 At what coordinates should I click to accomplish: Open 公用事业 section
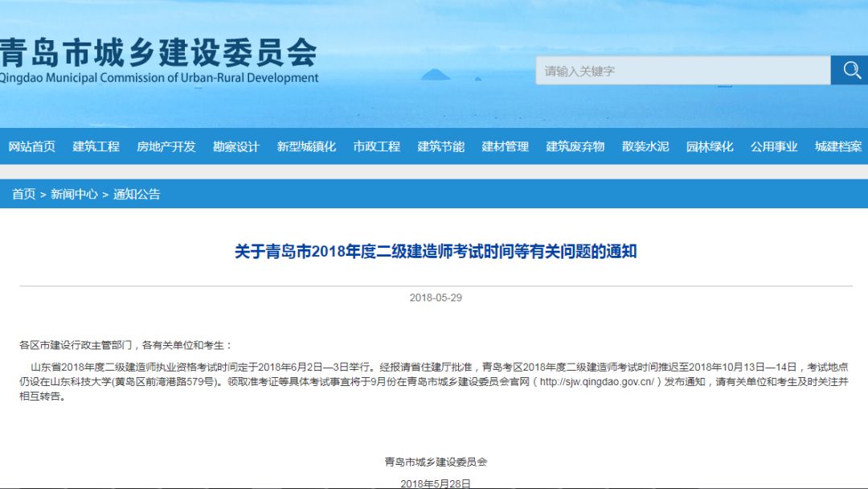[x=774, y=146]
